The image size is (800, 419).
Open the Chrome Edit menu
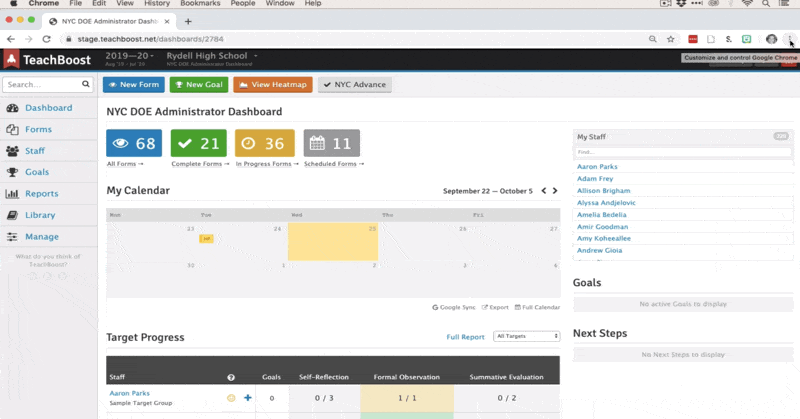click(99, 4)
